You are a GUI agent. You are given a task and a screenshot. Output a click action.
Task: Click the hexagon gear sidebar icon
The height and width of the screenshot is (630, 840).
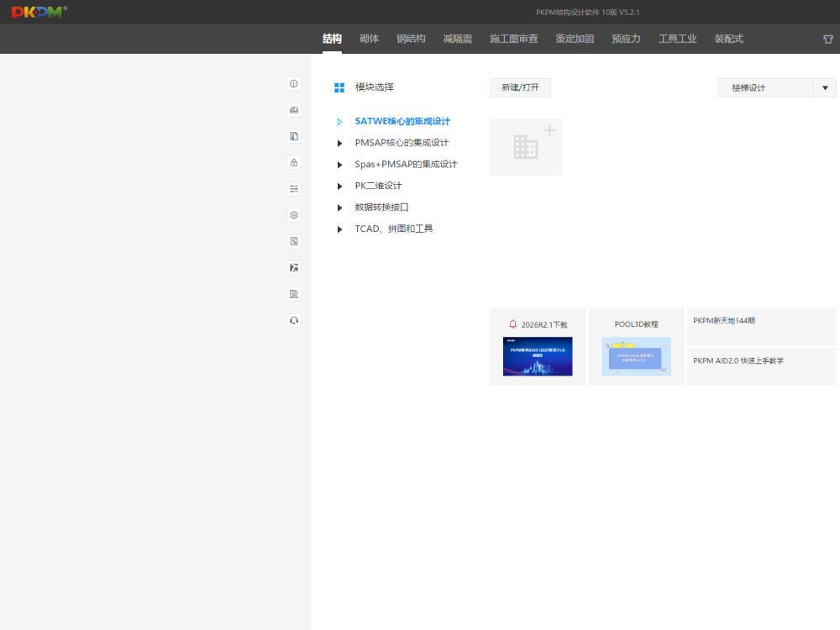(293, 215)
